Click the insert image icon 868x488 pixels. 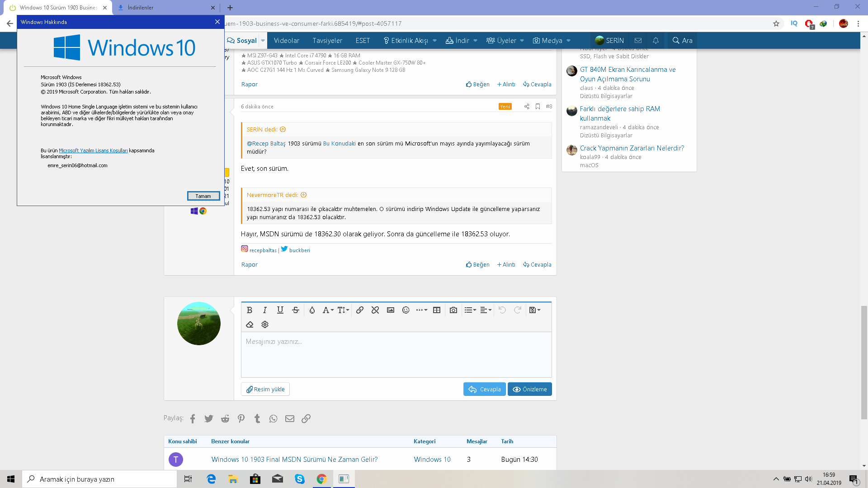point(391,310)
